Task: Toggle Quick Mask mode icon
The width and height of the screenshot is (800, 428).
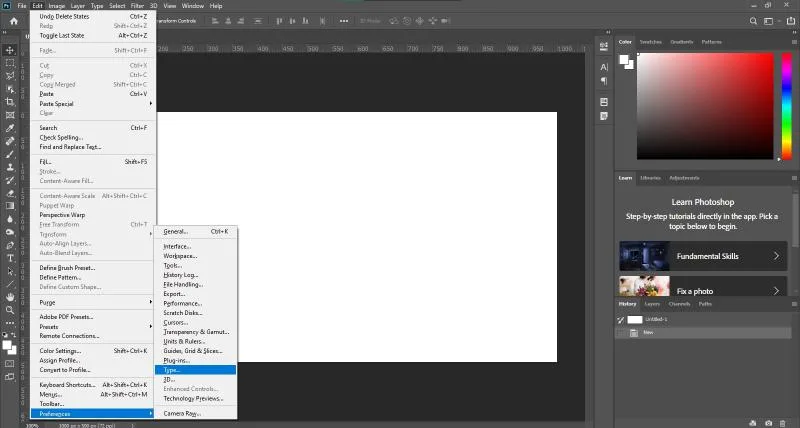Action: 10,364
